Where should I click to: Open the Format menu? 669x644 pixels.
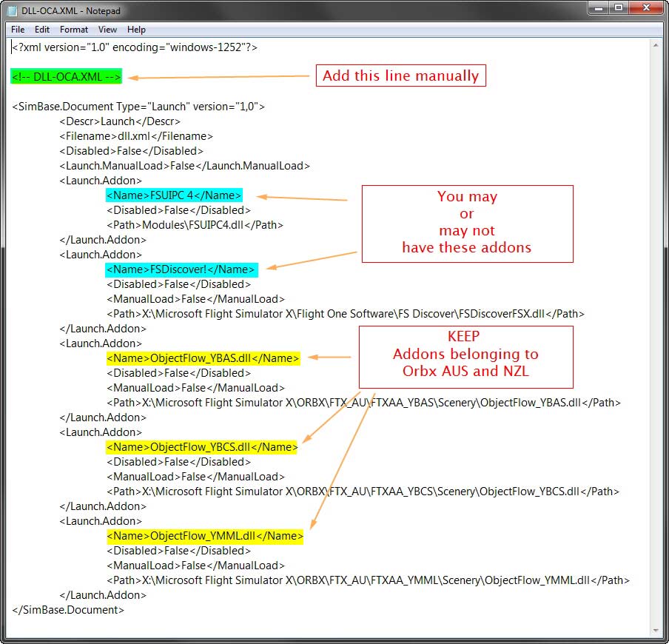74,30
